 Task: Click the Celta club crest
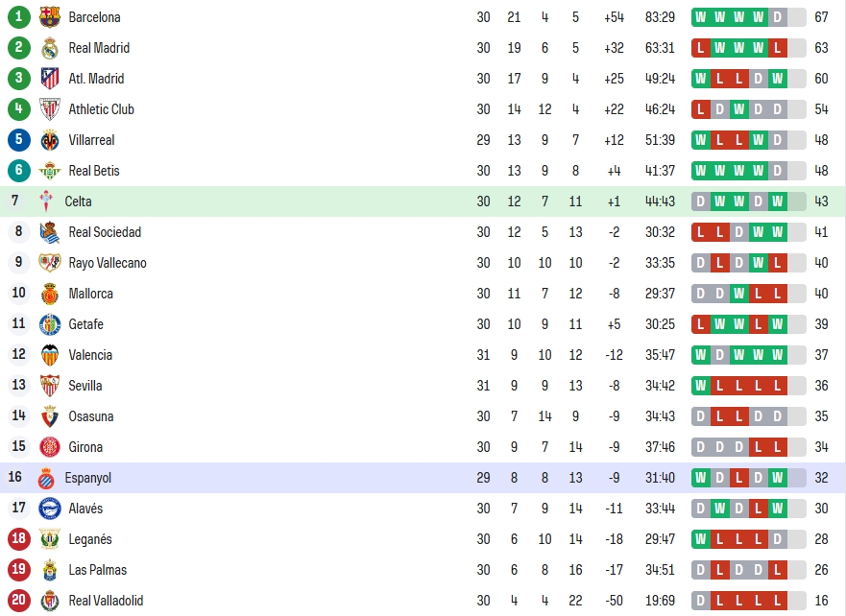(x=46, y=201)
